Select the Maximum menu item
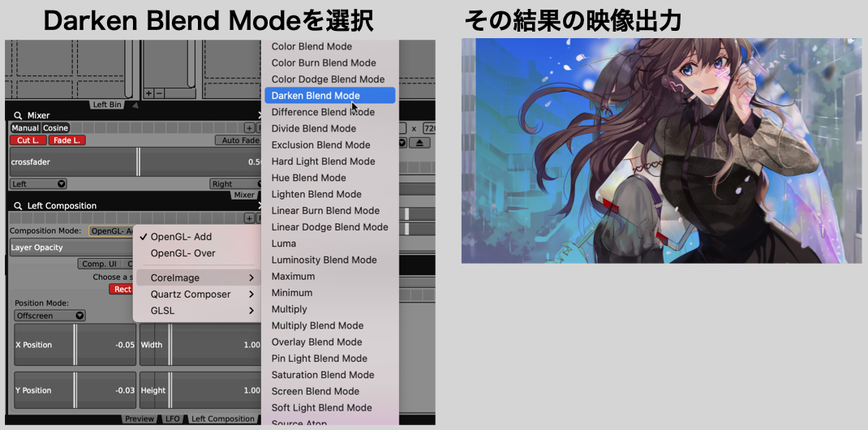 pos(330,276)
